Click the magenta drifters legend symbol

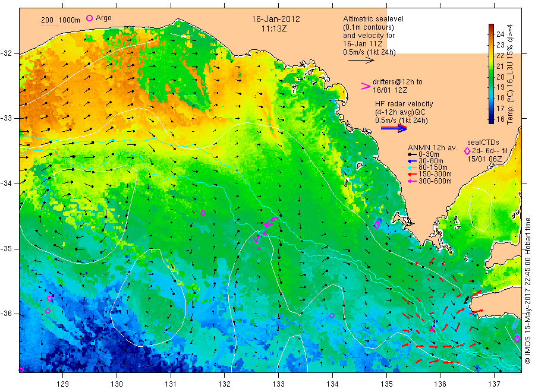366,86
